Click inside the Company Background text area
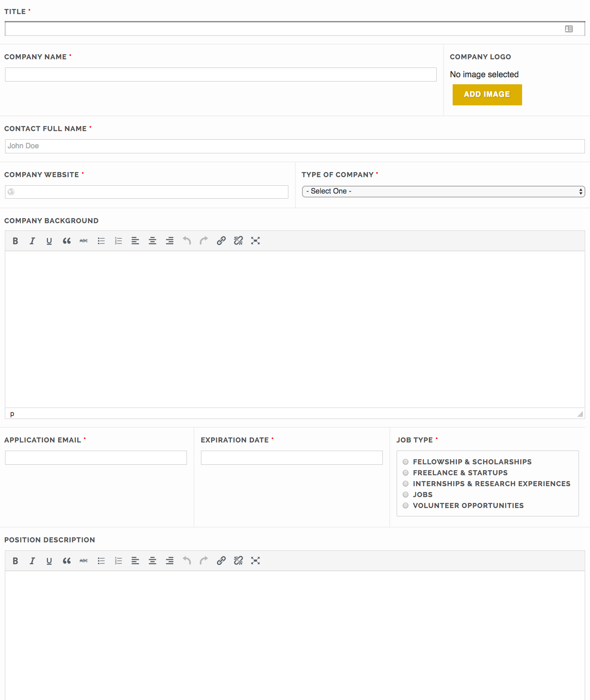590x700 pixels. coord(295,329)
